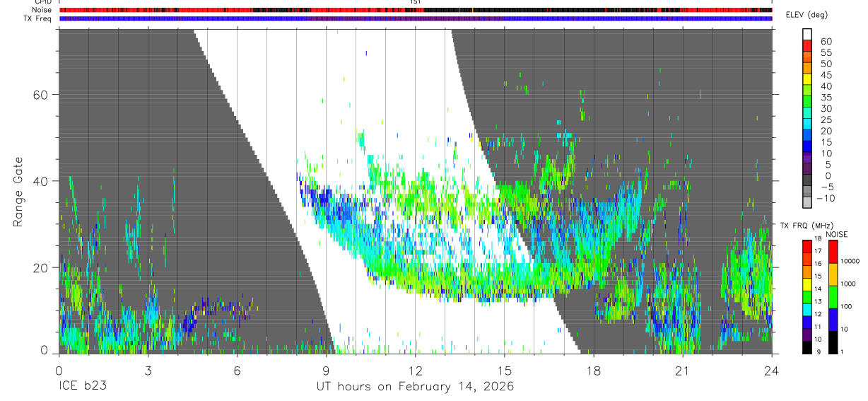Click the black bottom swatch of TX FRQ colorbar
This screenshot has width=868, height=401.
(807, 347)
